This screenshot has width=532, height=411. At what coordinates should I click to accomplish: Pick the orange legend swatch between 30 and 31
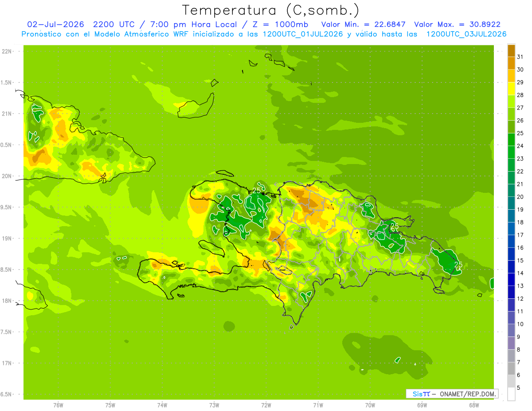[511, 63]
